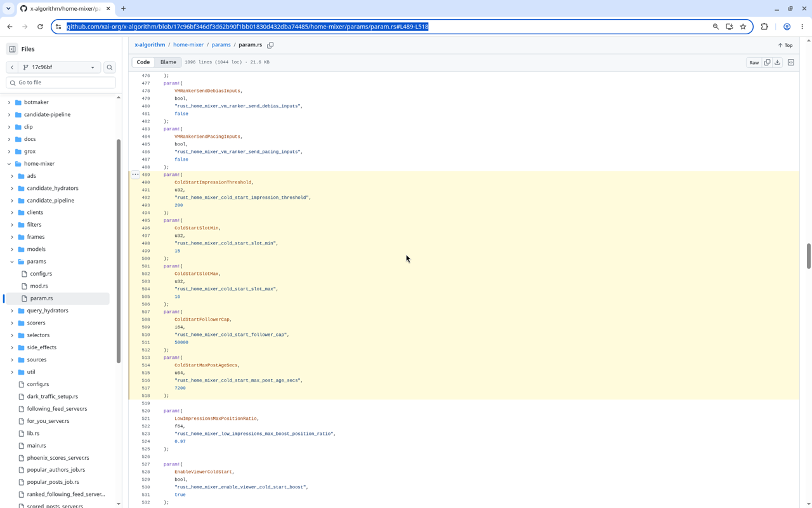This screenshot has height=508, width=812.
Task: Bookmark this page star icon
Action: (x=743, y=27)
